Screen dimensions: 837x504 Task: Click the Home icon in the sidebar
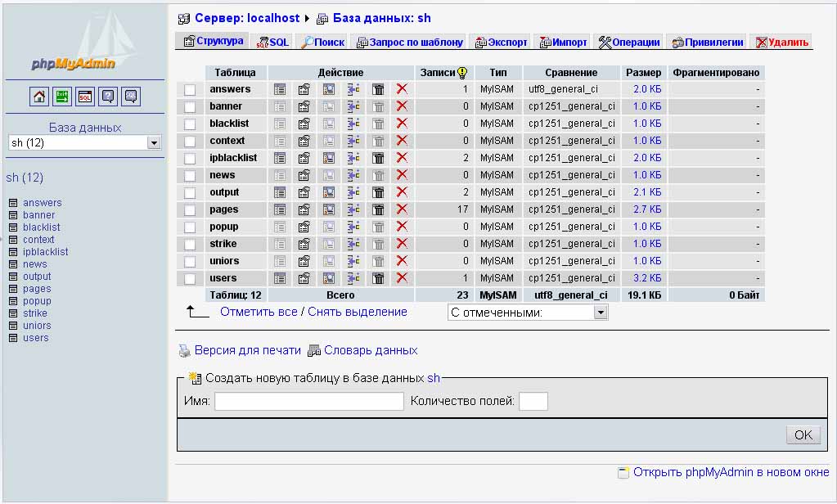(39, 97)
